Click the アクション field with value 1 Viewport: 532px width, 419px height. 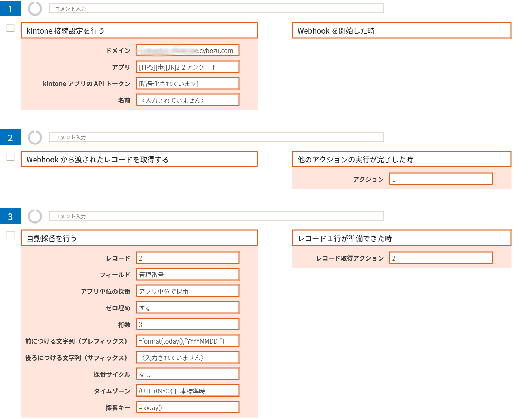tap(441, 179)
